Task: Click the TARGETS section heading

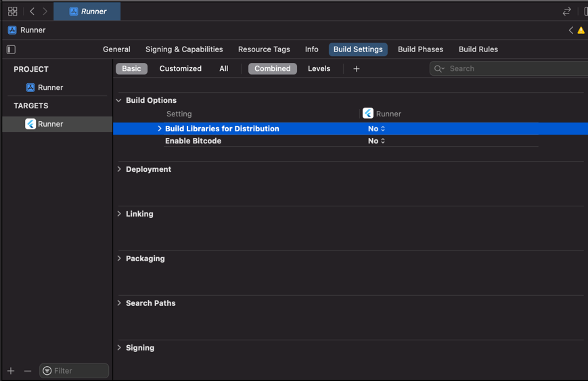Action: [31, 106]
